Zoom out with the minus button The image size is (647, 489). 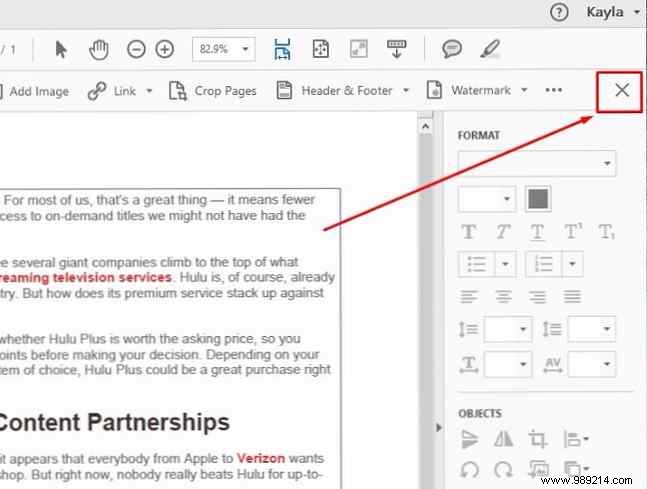(136, 50)
